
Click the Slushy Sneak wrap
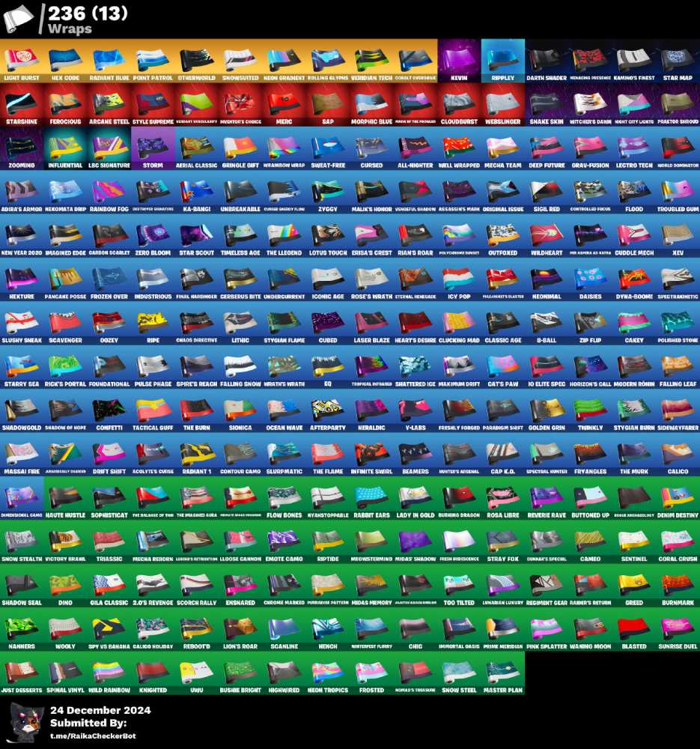(x=22, y=324)
